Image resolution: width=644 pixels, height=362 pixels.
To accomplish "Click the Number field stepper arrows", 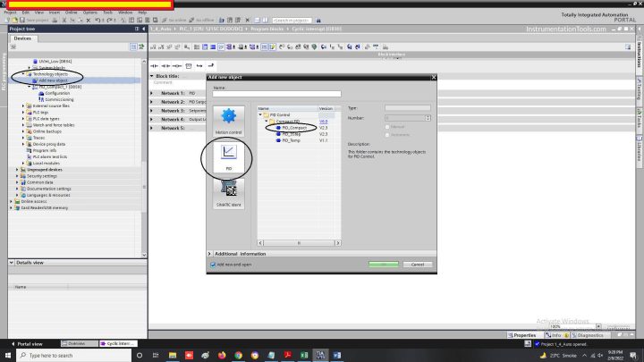I will (x=428, y=118).
